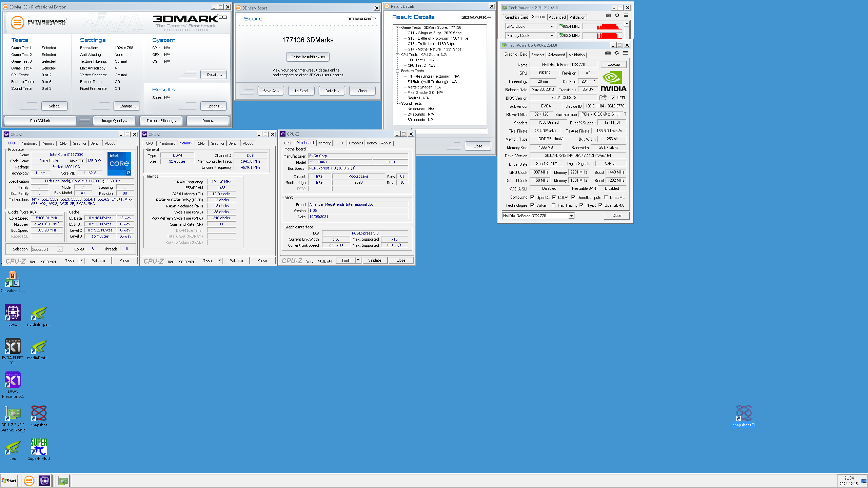
Task: Toggle the CUDA checkbox
Action: tap(554, 197)
